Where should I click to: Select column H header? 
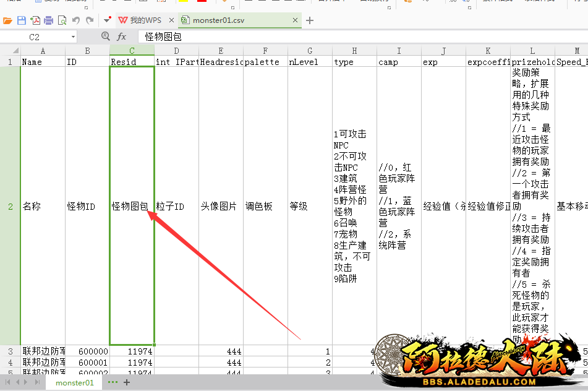pos(354,51)
